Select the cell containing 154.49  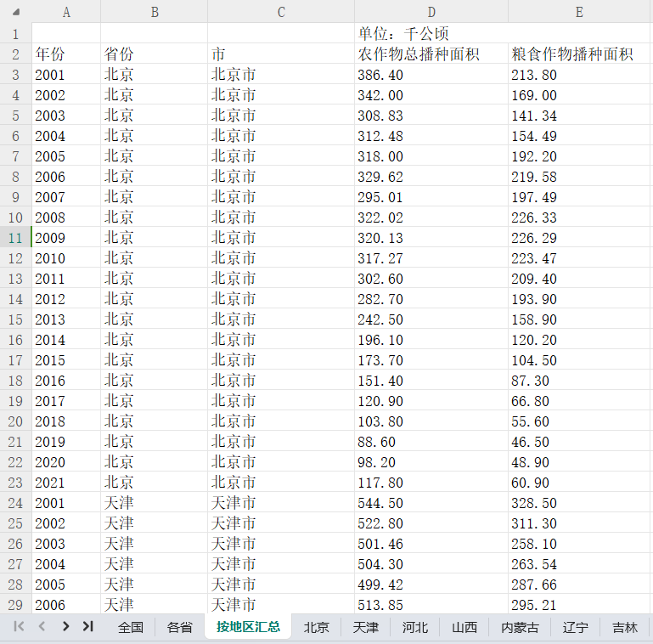tap(579, 135)
